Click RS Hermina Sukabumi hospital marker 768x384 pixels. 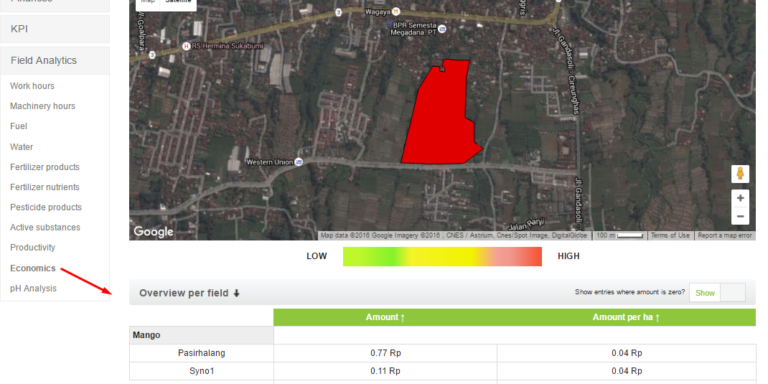click(186, 46)
